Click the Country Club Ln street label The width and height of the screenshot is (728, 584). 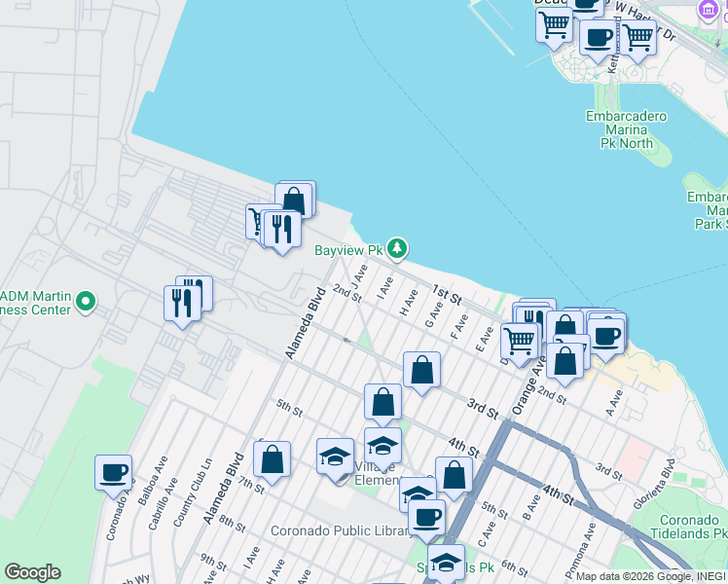(193, 493)
